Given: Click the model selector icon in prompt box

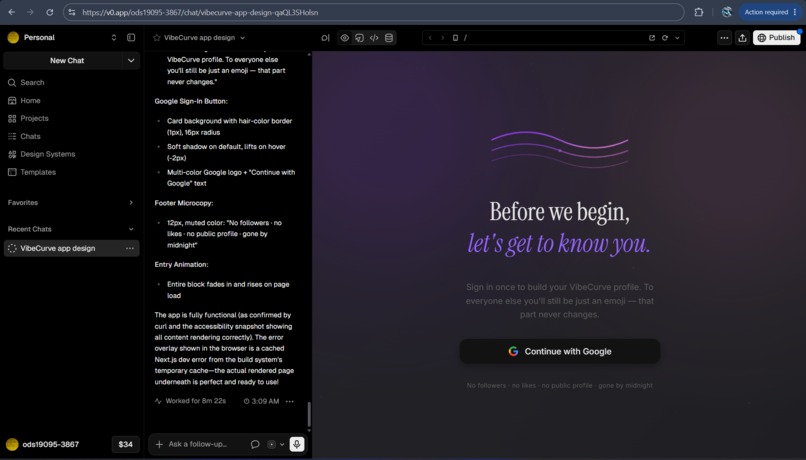Looking at the screenshot, I should (x=271, y=444).
